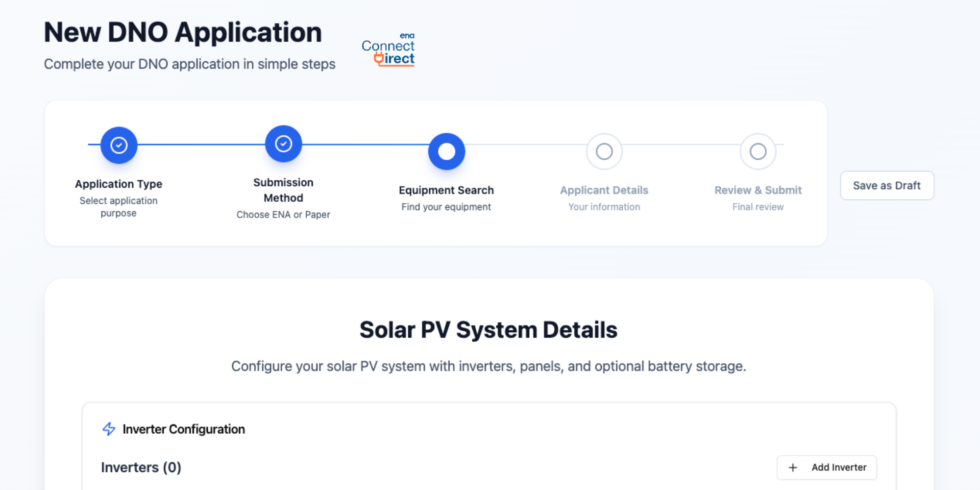Select the Application Type step label
The width and height of the screenshot is (980, 490).
click(119, 184)
